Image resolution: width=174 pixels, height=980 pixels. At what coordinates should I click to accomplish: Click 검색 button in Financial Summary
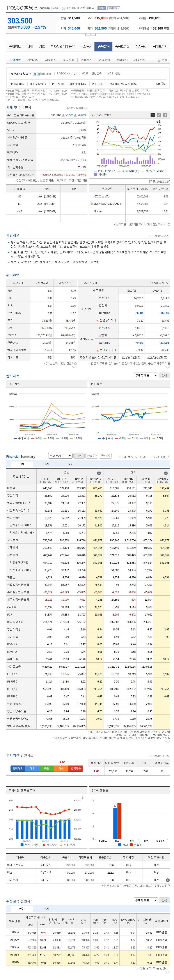pos(79,455)
